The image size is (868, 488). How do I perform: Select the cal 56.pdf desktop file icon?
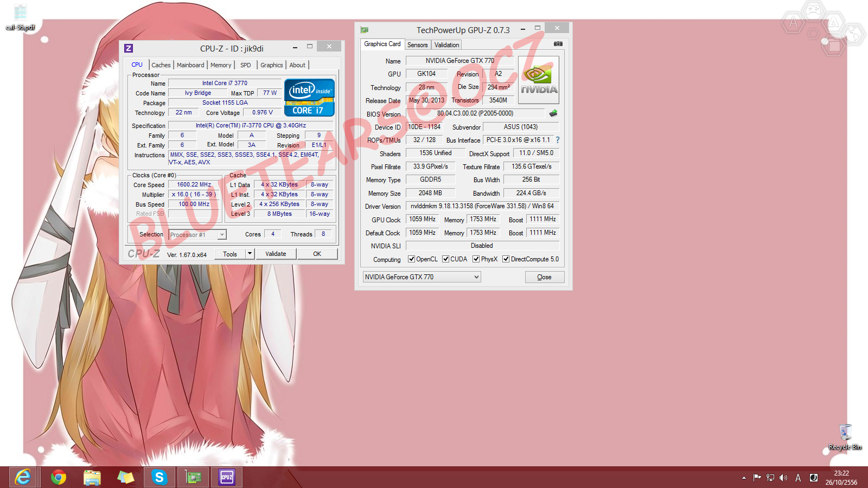(x=20, y=17)
